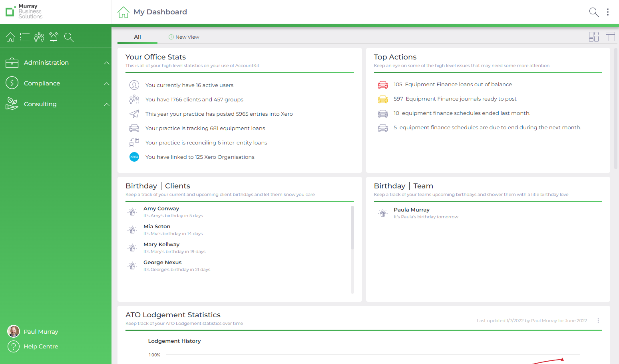This screenshot has width=619, height=364.
Task: Click the green house icon beside My Dashboard
Action: [123, 12]
